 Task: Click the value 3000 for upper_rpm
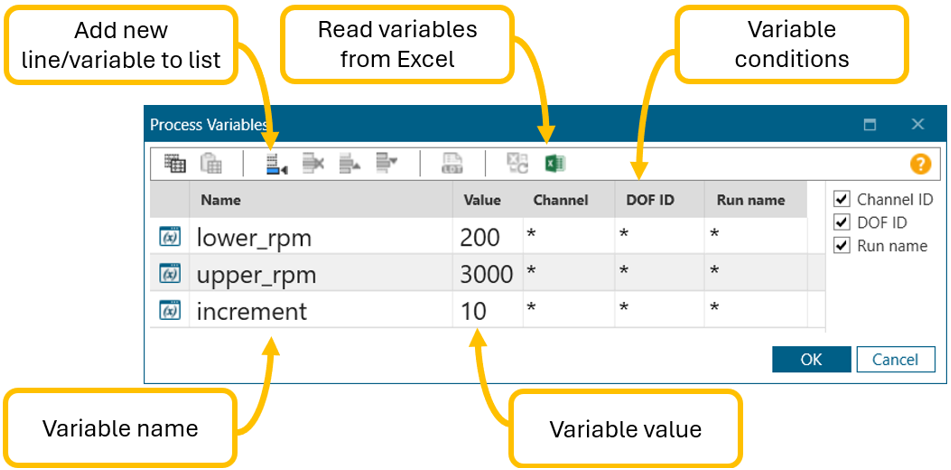pos(486,275)
